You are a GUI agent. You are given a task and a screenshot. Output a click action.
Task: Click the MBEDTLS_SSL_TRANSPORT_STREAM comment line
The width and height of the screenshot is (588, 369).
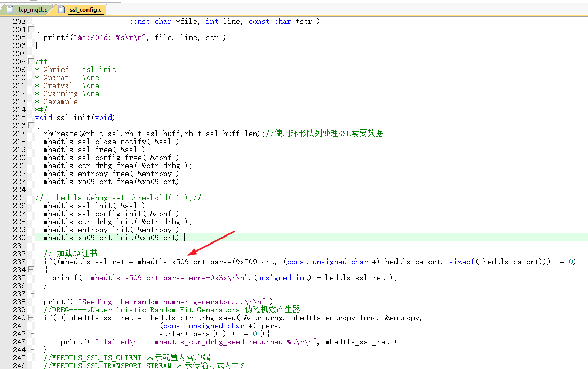[x=145, y=365]
